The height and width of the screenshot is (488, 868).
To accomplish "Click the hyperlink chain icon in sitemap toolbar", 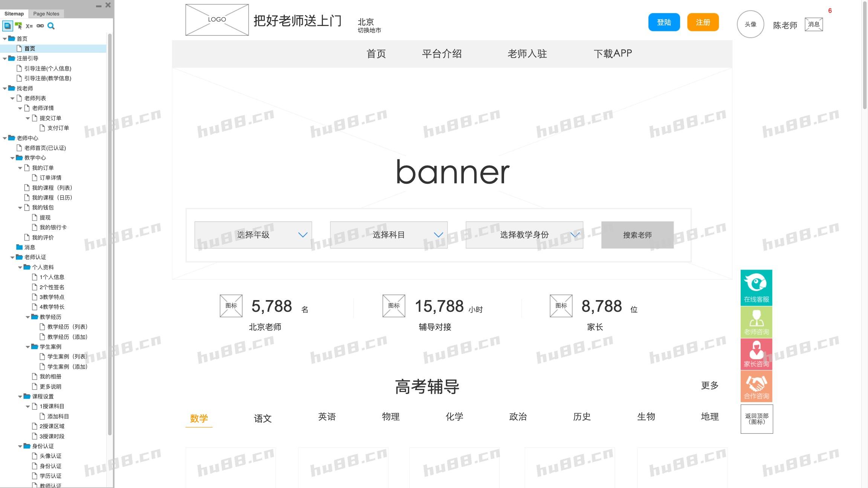I will point(40,26).
